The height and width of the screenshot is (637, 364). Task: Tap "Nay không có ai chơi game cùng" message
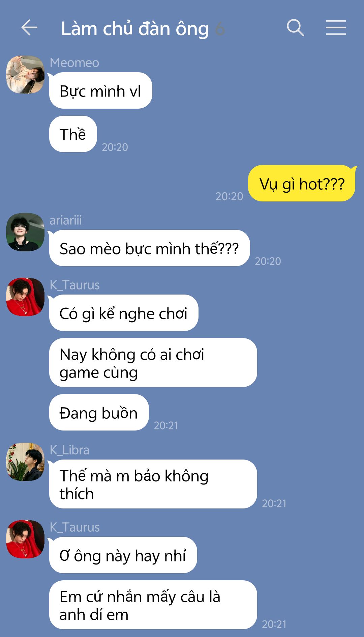(x=153, y=363)
